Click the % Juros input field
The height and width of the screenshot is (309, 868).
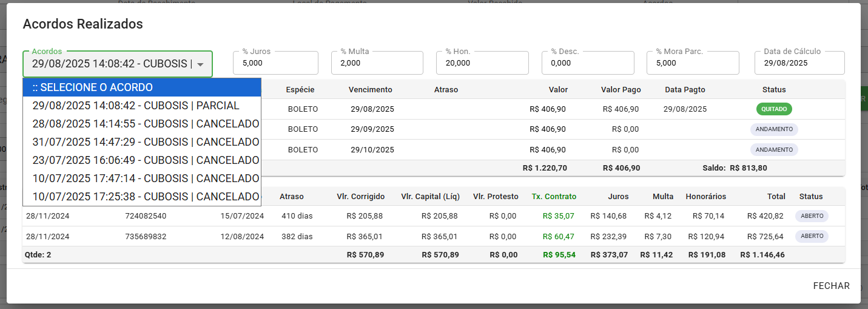tap(275, 63)
